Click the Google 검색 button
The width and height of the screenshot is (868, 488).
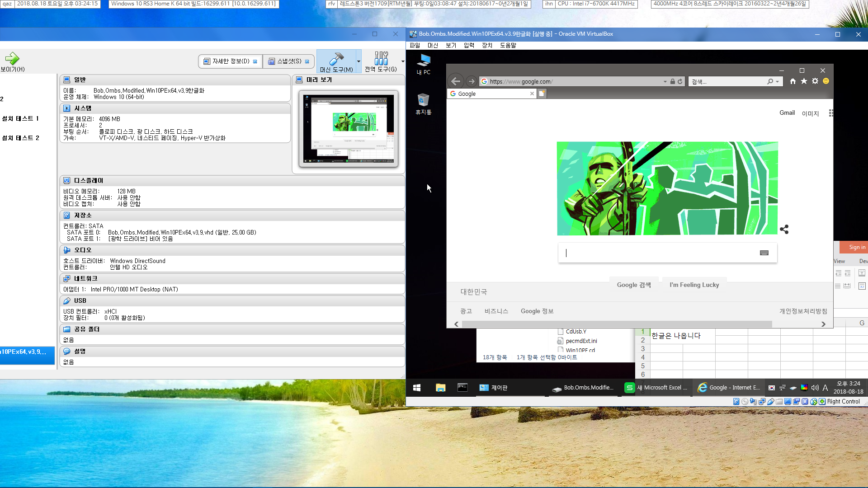click(x=634, y=285)
